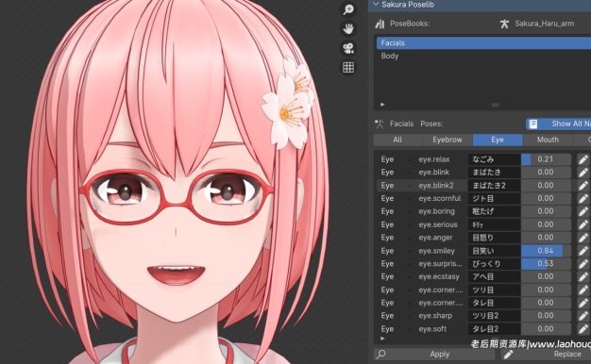This screenshot has width=591, height=364.
Task: Edit eye.serious using its pencil icon
Action: tap(583, 224)
